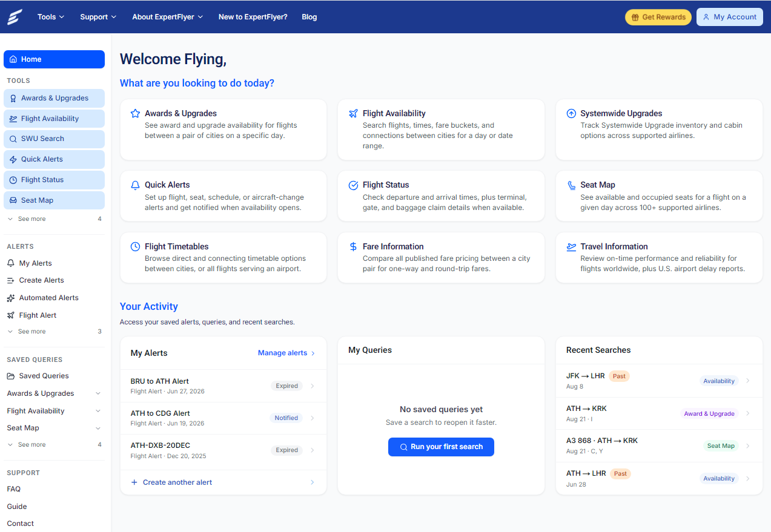Click the Notified status badge
Screen dimensions: 771x532
pos(286,418)
